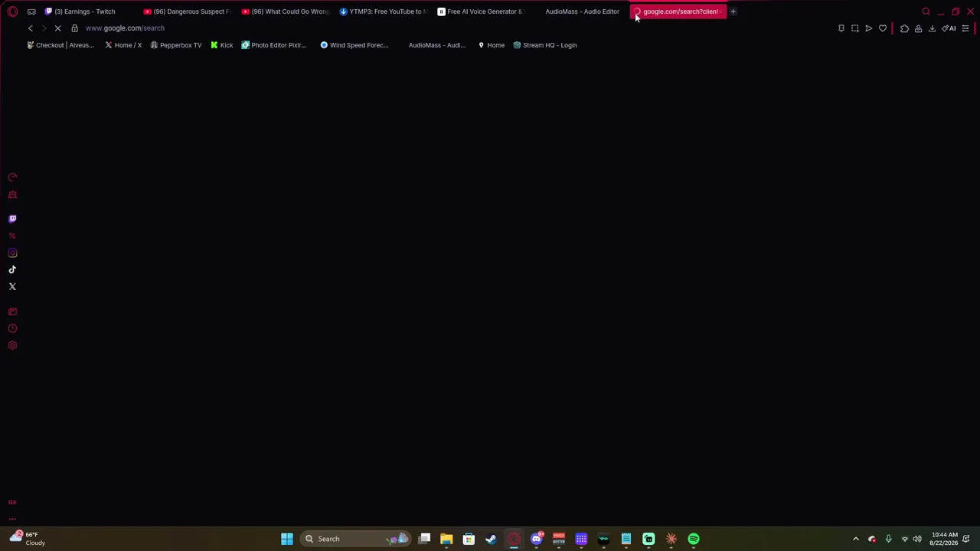Screen dimensions: 980x551
Task: Go back to the previous page
Action: point(31,28)
